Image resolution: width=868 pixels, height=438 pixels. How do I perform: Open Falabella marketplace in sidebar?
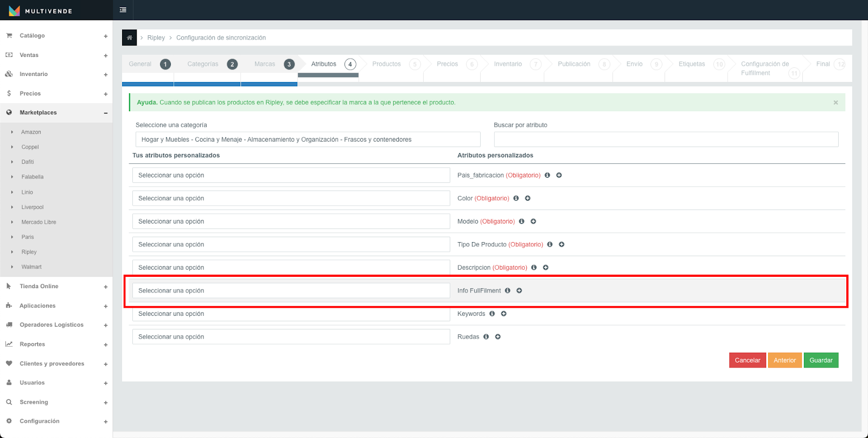point(33,177)
